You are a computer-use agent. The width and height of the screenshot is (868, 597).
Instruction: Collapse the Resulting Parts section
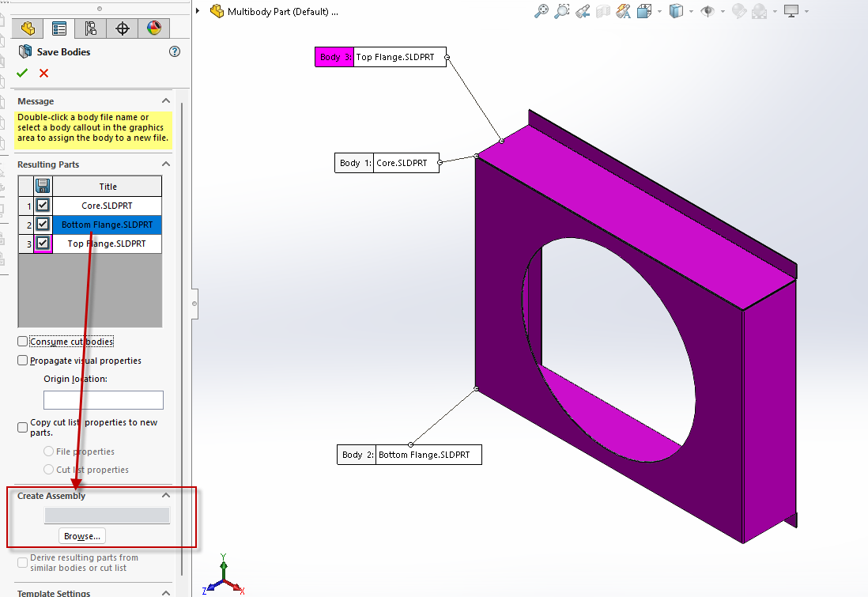[x=165, y=164]
